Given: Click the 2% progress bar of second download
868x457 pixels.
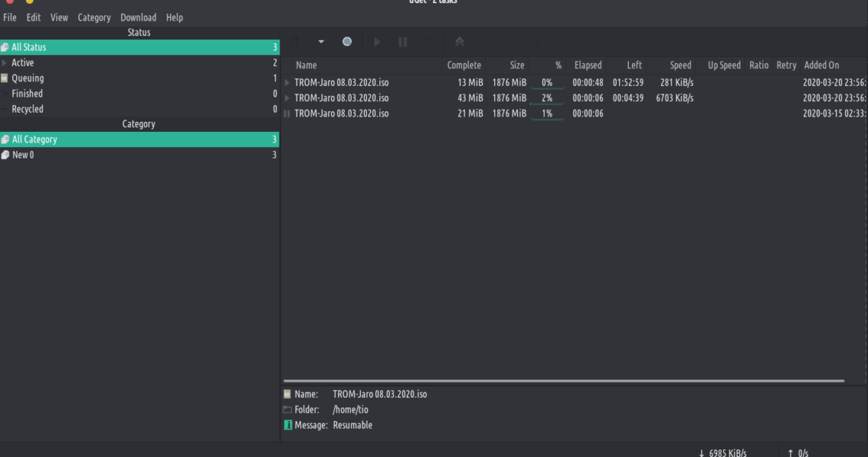Looking at the screenshot, I should 547,98.
